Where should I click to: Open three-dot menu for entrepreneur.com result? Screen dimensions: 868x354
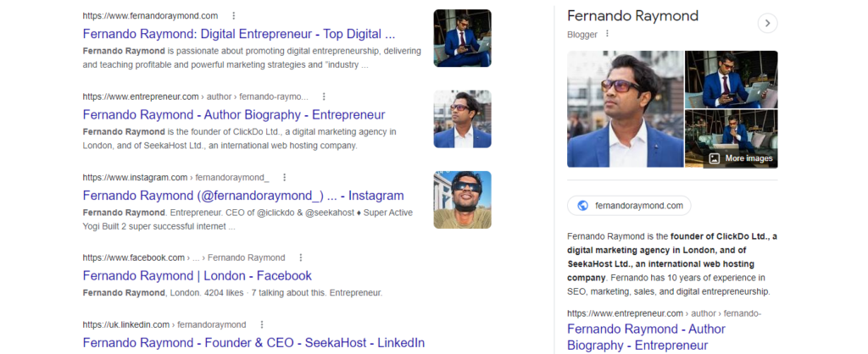click(x=324, y=97)
